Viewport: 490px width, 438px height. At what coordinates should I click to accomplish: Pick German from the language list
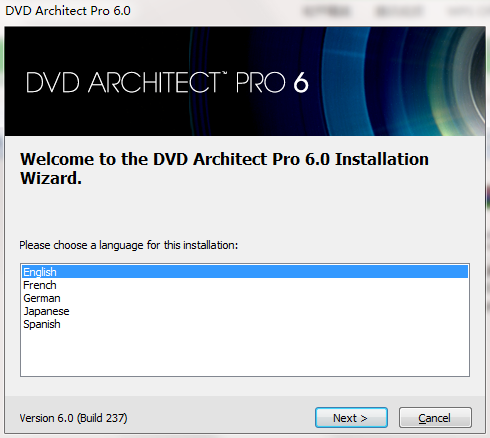click(42, 298)
